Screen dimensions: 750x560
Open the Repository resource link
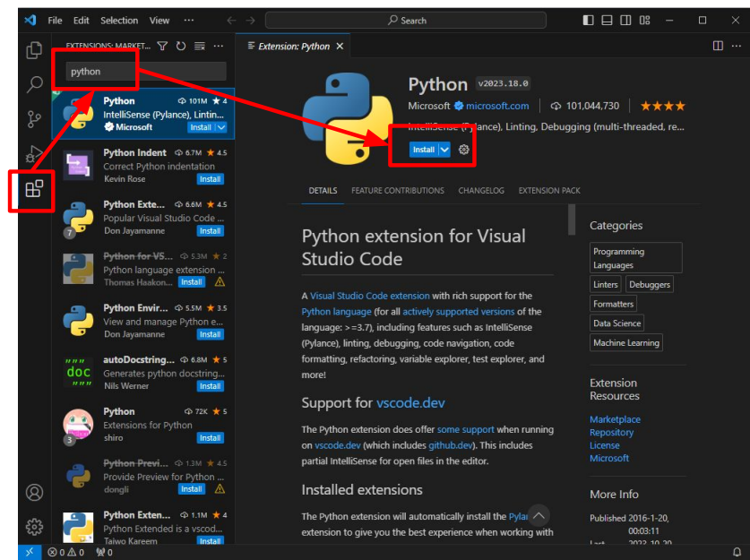611,432
